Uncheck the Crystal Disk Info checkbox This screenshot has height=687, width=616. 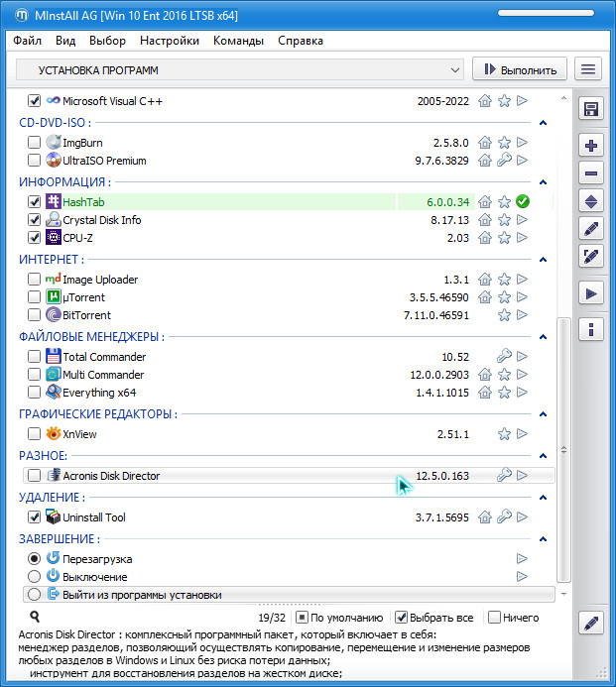pos(35,220)
